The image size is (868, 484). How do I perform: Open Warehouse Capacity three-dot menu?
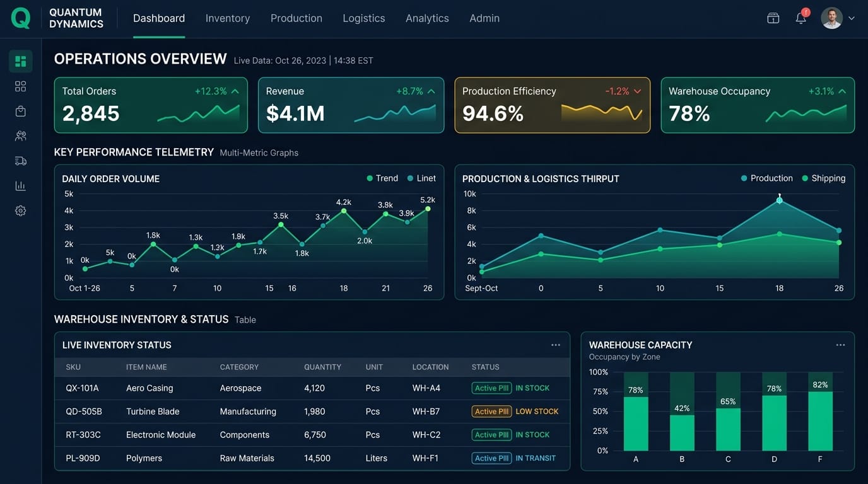click(x=840, y=345)
